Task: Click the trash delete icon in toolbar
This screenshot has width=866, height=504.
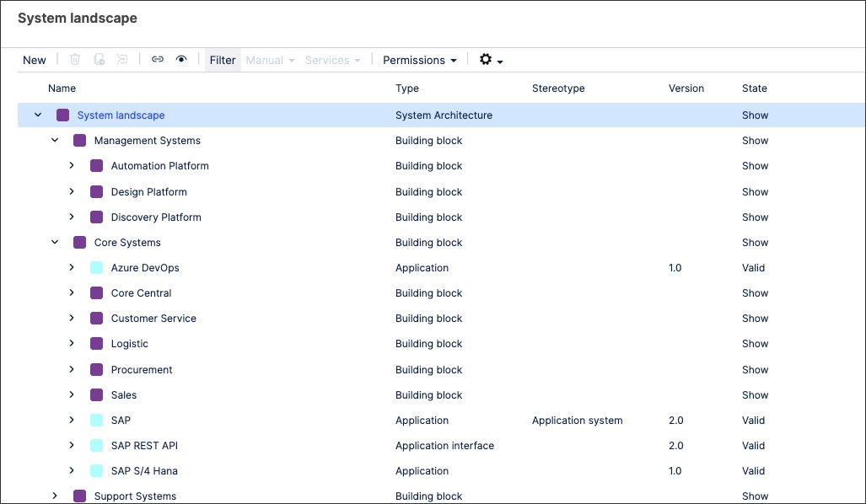Action: (75, 59)
